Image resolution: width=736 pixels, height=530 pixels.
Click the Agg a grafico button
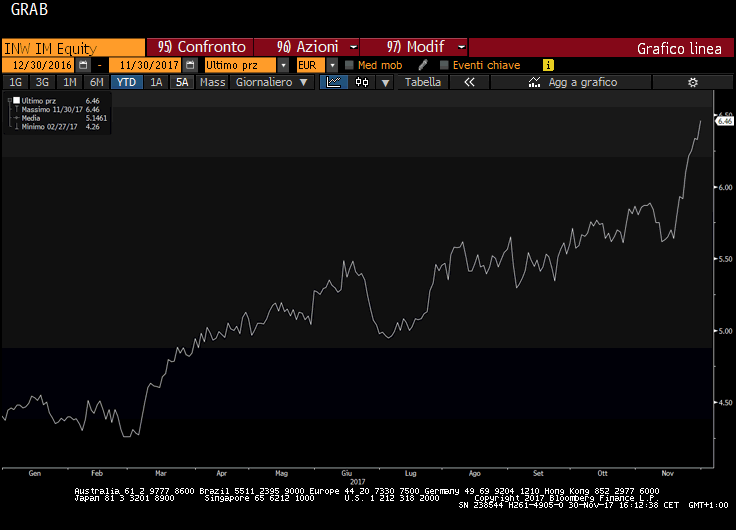583,82
